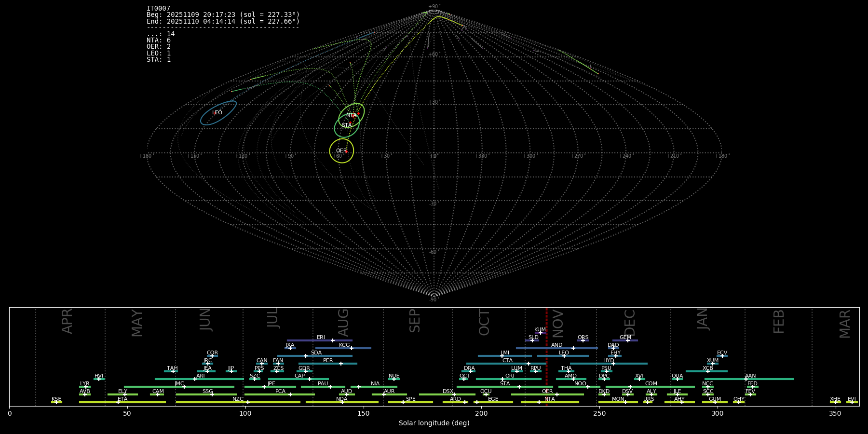This screenshot has width=868, height=434.
Task: Click the ORI shower label in timeline
Action: pos(510,376)
